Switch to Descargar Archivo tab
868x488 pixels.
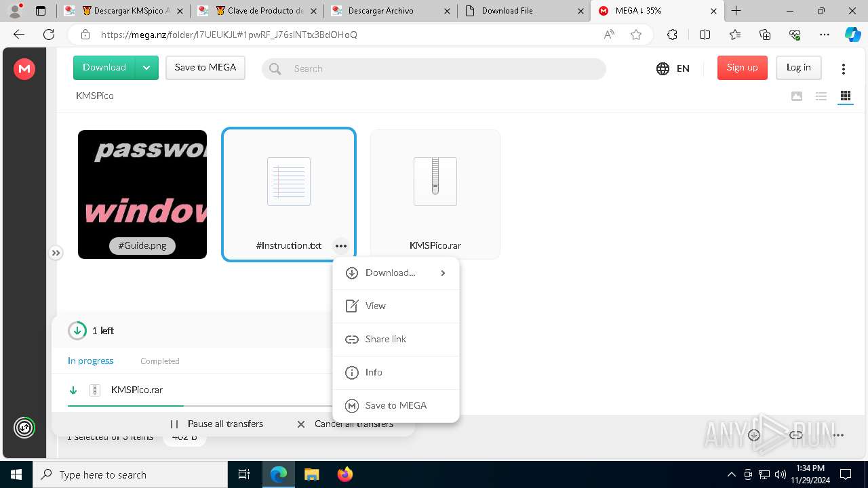pos(391,11)
